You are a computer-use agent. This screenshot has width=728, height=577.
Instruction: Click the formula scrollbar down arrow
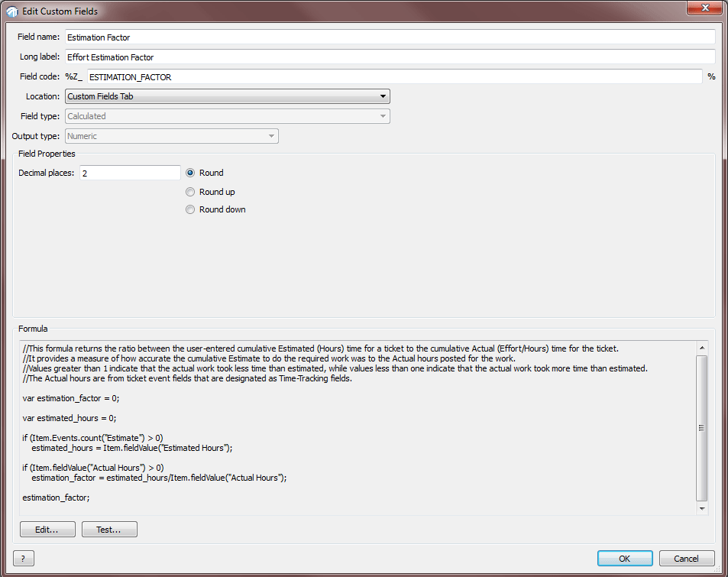click(702, 508)
